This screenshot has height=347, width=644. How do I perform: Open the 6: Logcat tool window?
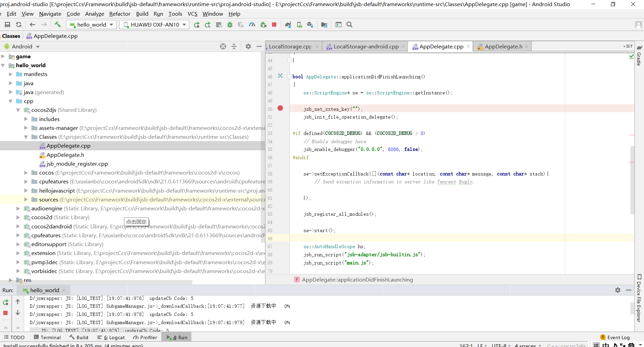tap(111, 337)
